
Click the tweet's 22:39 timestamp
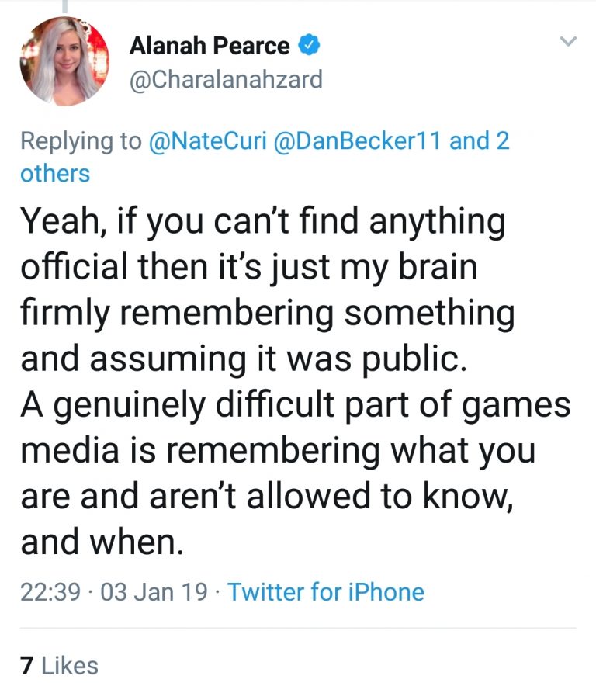coord(50,593)
